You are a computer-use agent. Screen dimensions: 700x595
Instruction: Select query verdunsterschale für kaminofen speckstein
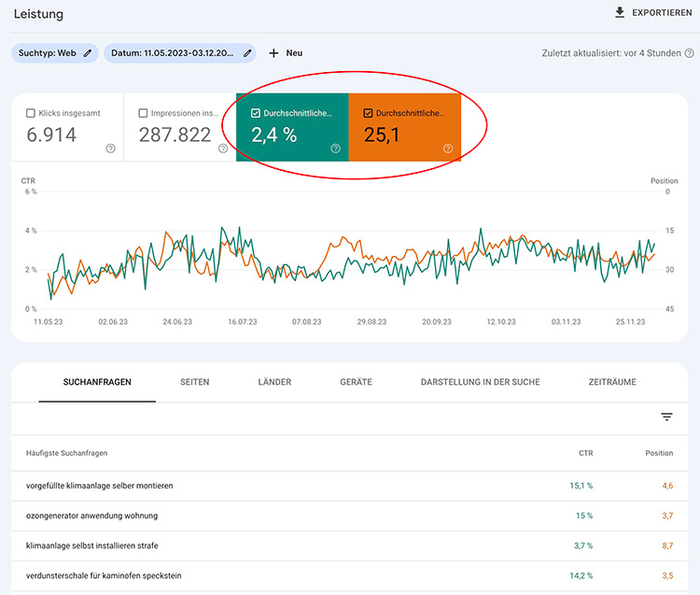click(104, 575)
